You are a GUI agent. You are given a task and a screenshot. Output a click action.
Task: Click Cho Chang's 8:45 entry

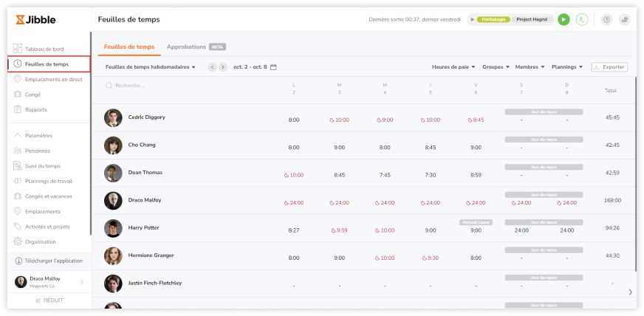pyautogui.click(x=430, y=148)
